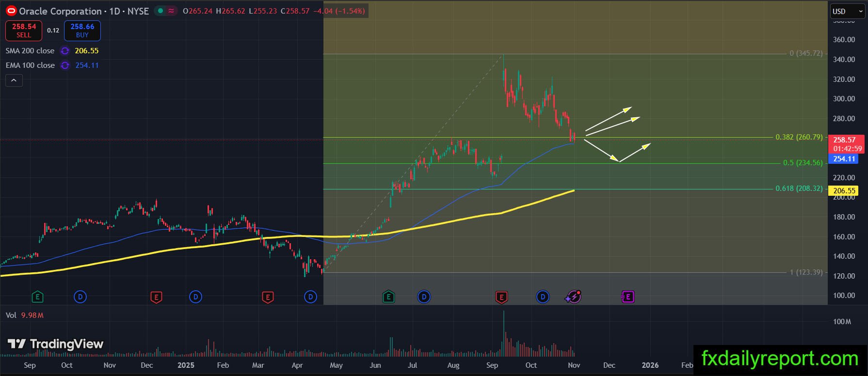This screenshot has width=868, height=376.
Task: Click the change value −4.04 (−1.54%)
Action: pyautogui.click(x=339, y=11)
